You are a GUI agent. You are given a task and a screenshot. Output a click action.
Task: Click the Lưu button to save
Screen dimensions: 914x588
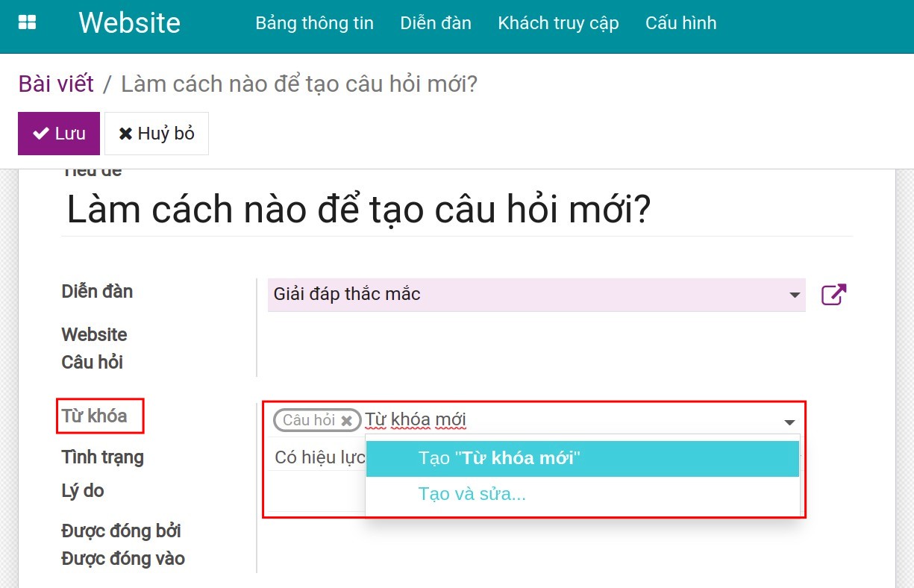pos(58,133)
